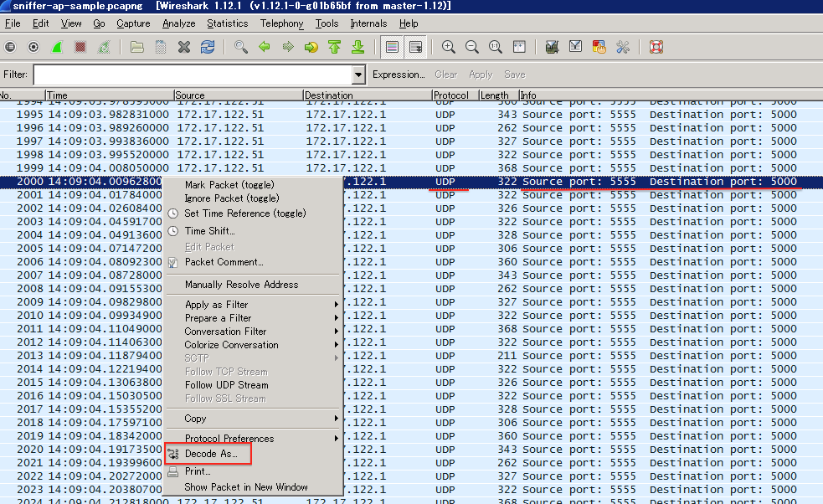
Task: Stop the running capture with the red square
Action: coord(80,47)
